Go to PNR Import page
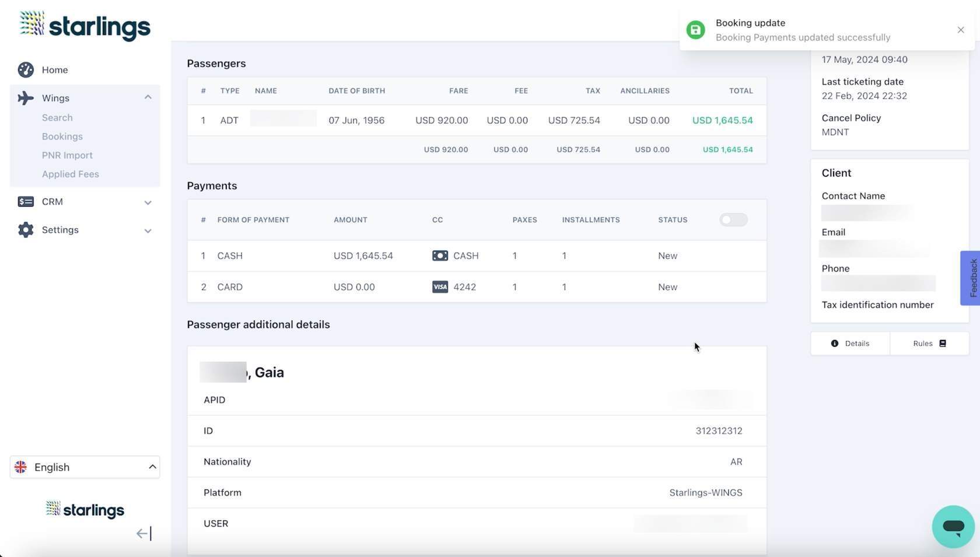 coord(67,155)
